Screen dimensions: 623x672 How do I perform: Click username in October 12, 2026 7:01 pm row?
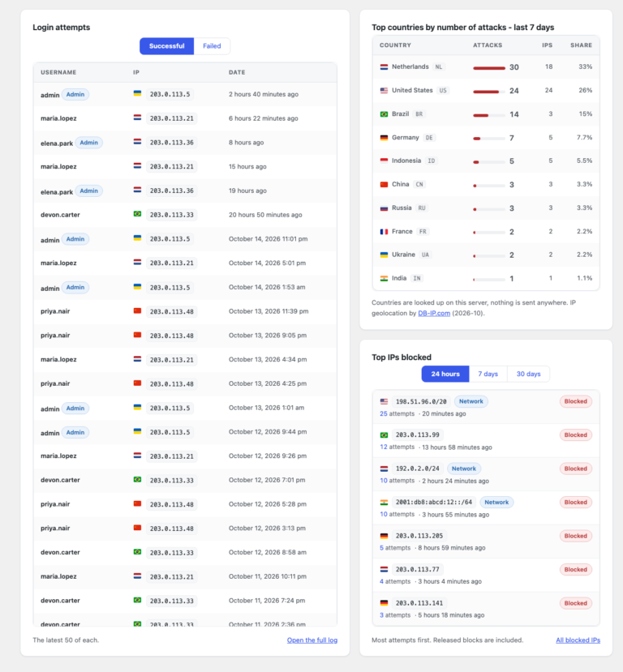(60, 480)
